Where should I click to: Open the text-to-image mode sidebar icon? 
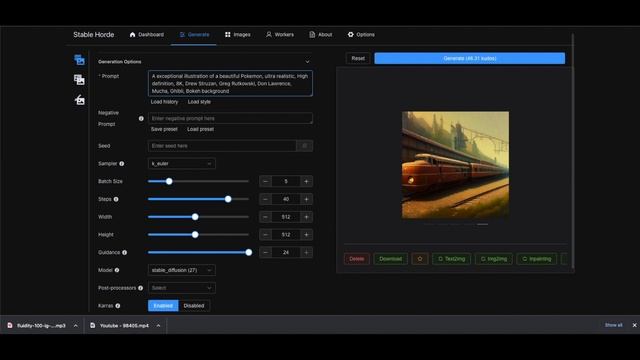(x=80, y=60)
